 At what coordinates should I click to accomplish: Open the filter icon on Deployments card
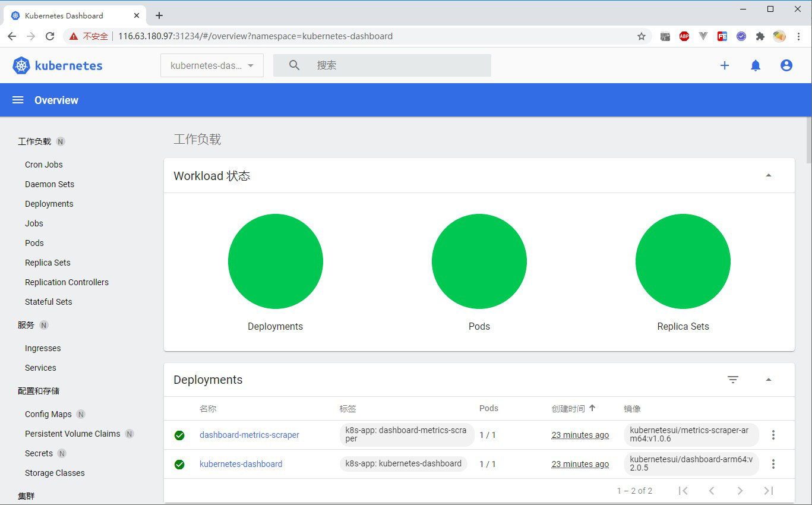pos(733,379)
